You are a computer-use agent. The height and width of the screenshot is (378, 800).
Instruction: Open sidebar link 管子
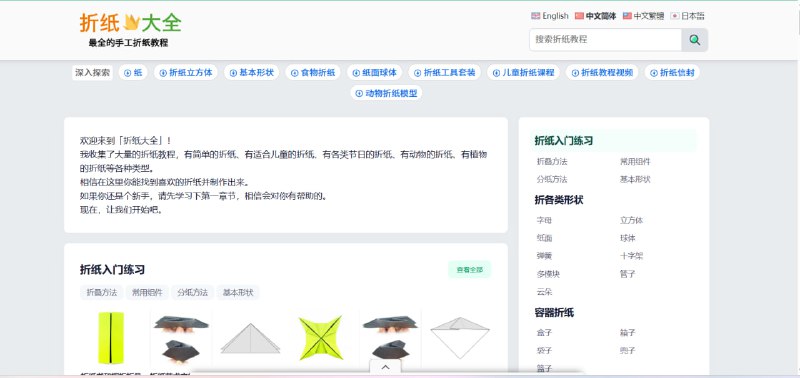click(628, 274)
